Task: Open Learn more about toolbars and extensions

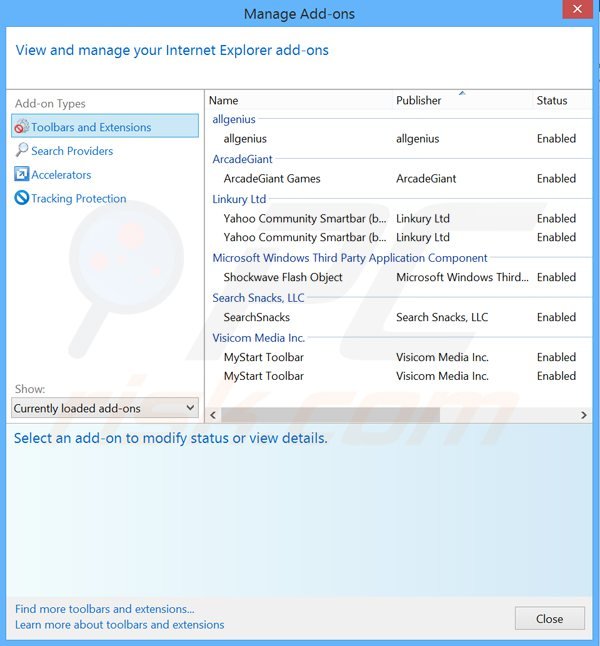Action: [x=120, y=625]
